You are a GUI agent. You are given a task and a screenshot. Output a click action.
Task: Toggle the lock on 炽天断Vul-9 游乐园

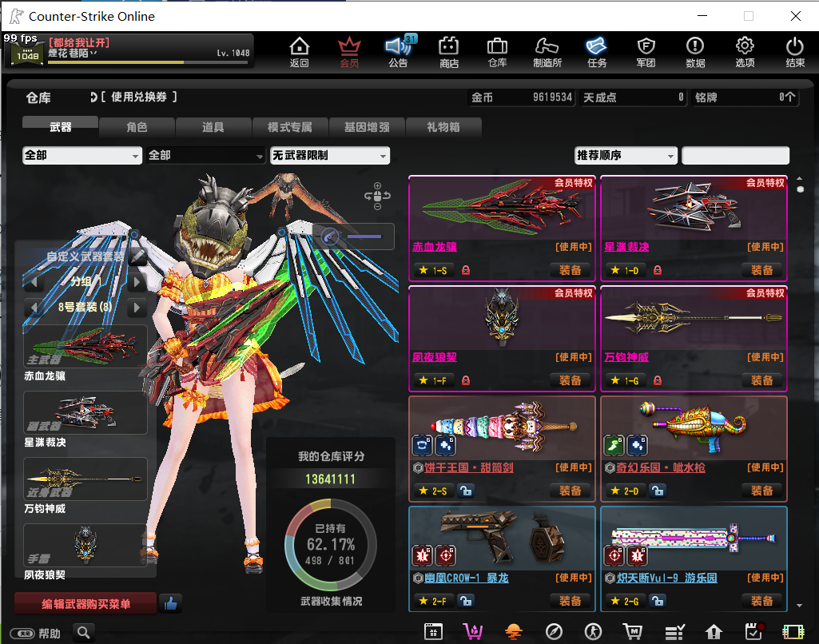pos(657,601)
